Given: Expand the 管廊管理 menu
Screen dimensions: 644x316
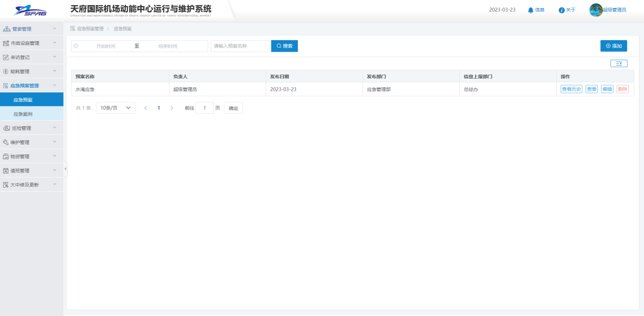Looking at the screenshot, I should (31, 29).
